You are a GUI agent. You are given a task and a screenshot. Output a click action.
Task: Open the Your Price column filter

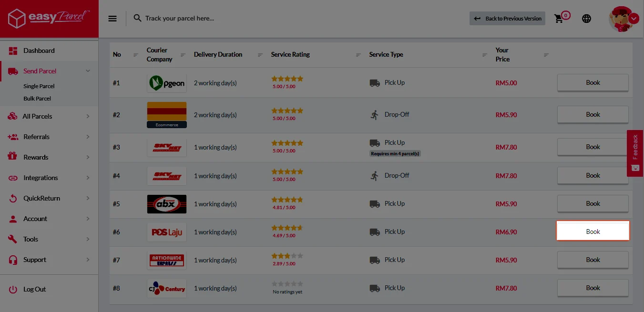tap(546, 55)
